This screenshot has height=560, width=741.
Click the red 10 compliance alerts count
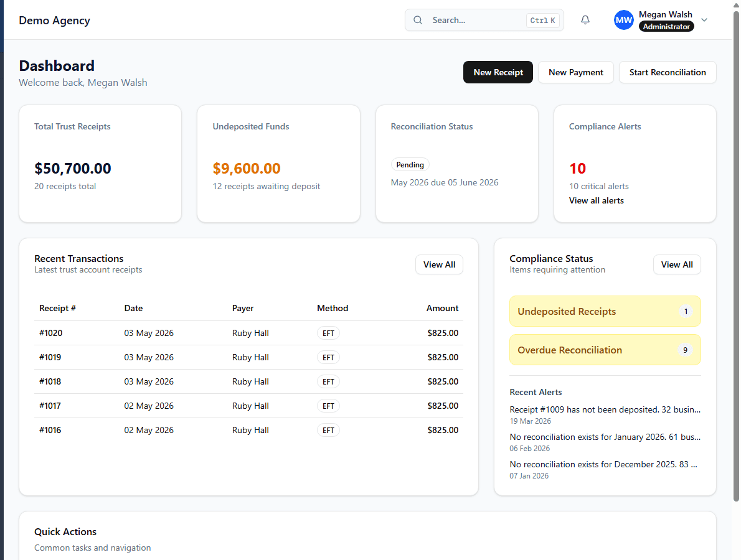[577, 168]
